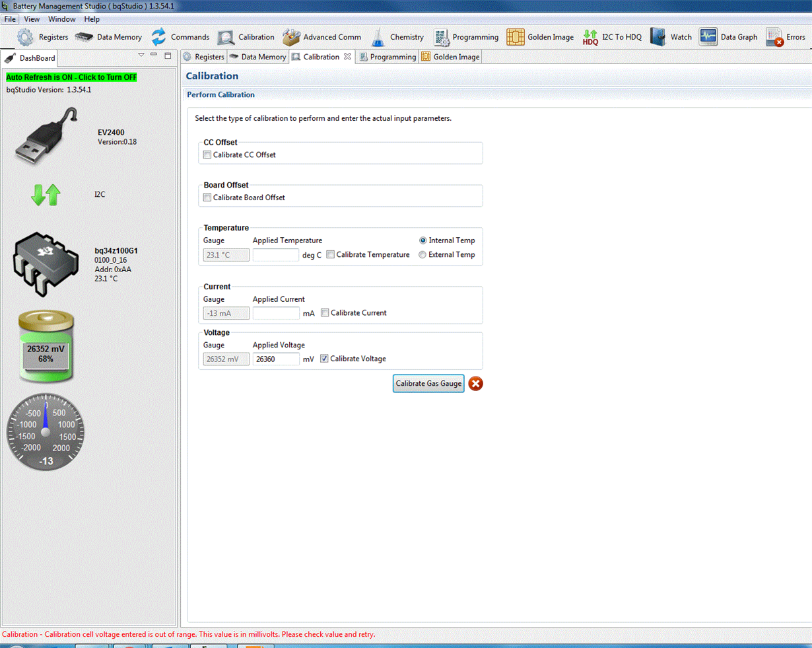Uncheck the Calibrate Voltage checkbox

click(324, 359)
